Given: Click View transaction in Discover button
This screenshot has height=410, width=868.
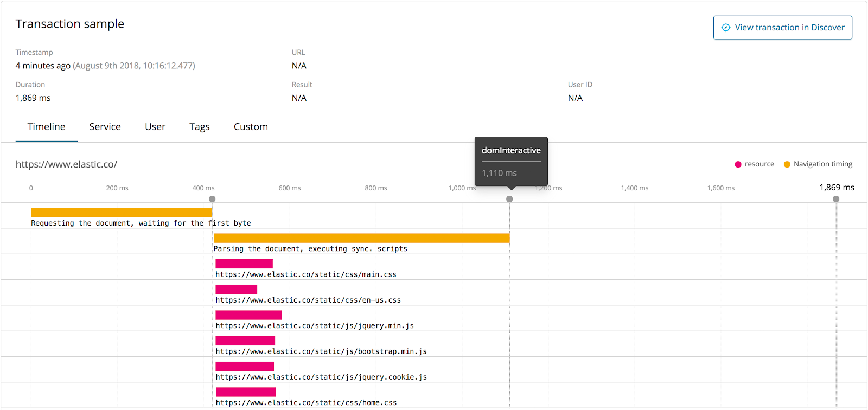Looking at the screenshot, I should 782,28.
